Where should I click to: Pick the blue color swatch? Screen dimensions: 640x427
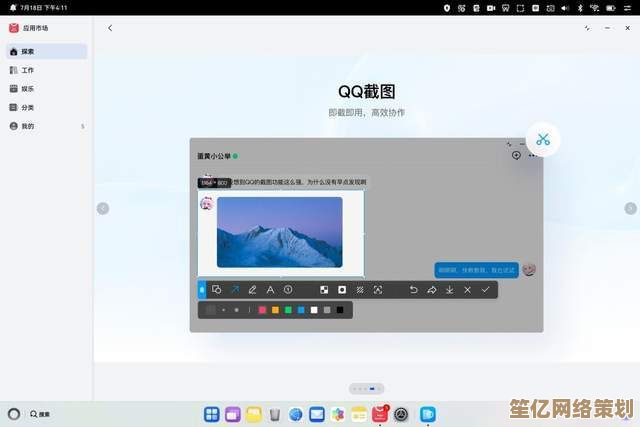(x=301, y=310)
